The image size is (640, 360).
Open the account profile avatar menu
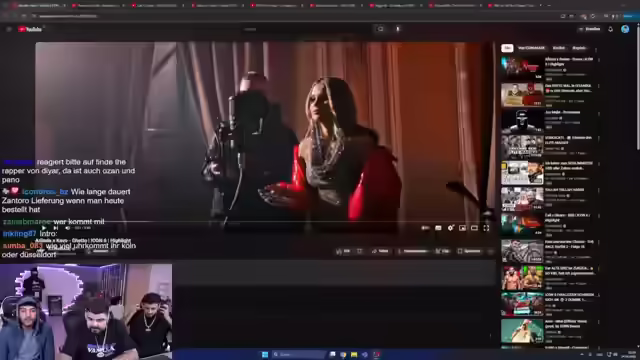pos(625,29)
